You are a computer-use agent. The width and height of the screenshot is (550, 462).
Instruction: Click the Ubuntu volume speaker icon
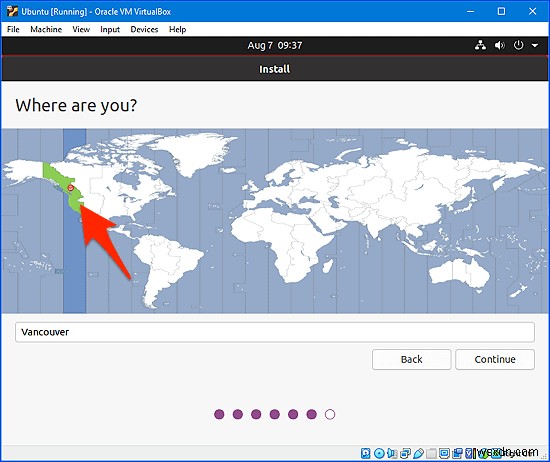tap(499, 45)
